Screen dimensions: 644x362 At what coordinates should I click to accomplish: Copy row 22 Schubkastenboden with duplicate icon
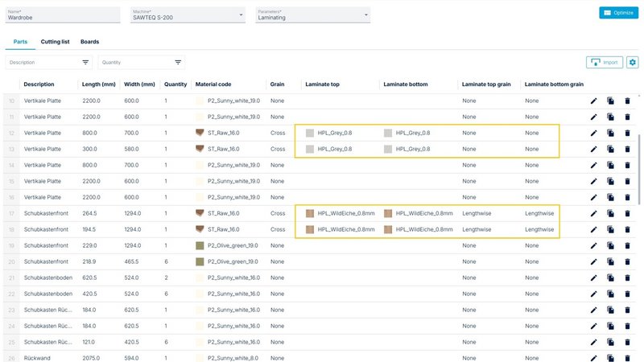[610, 294]
